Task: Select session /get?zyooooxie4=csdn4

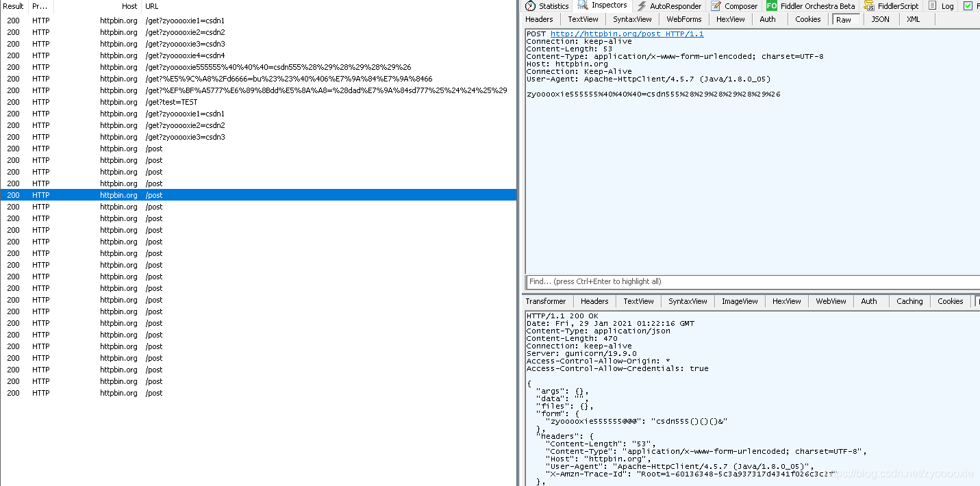Action: click(258, 55)
